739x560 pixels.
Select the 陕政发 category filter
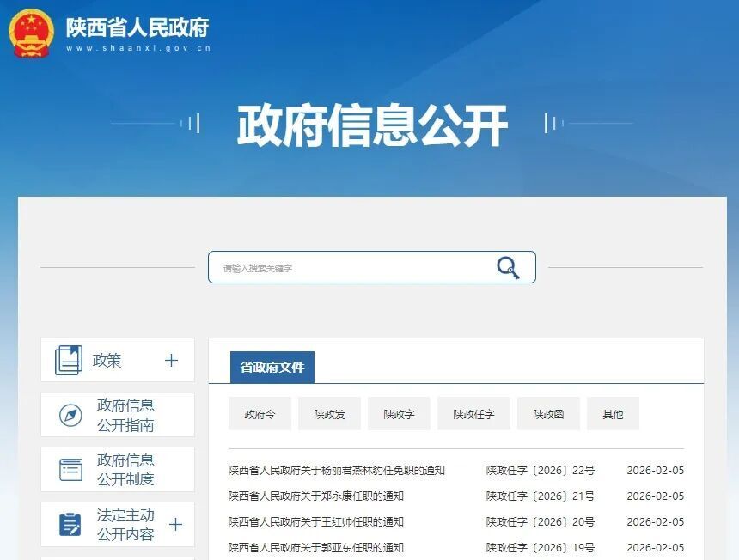328,414
